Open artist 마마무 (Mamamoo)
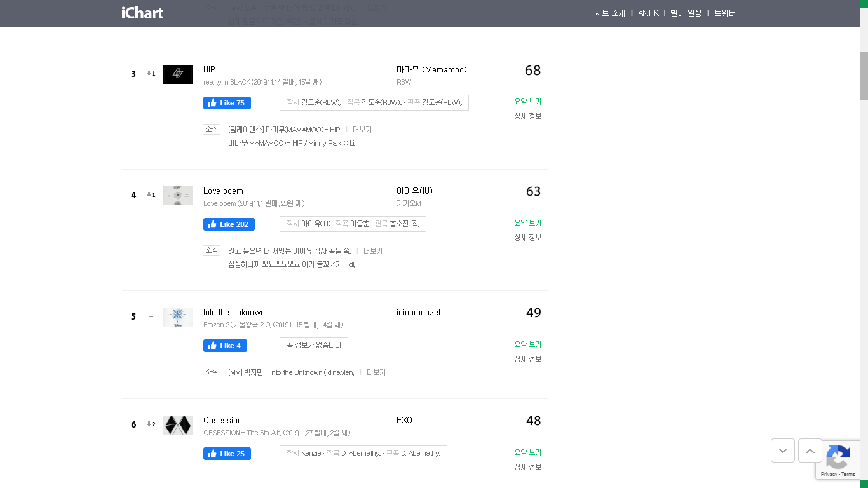Viewport: 868px width, 488px height. pyautogui.click(x=431, y=69)
